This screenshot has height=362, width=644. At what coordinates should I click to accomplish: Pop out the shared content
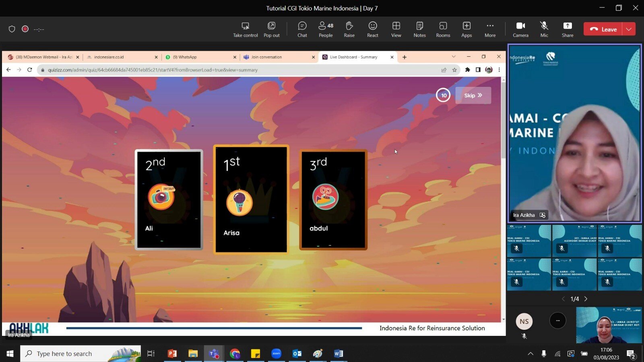[271, 29]
